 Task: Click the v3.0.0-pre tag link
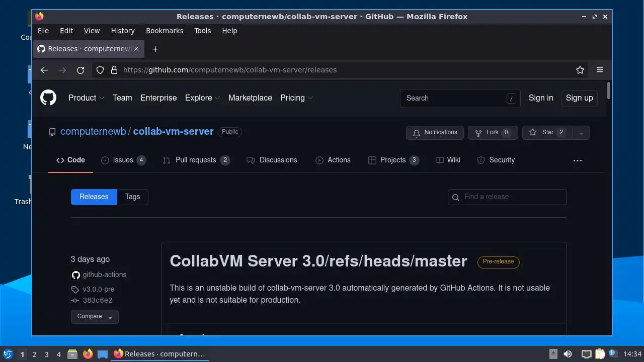click(x=99, y=289)
